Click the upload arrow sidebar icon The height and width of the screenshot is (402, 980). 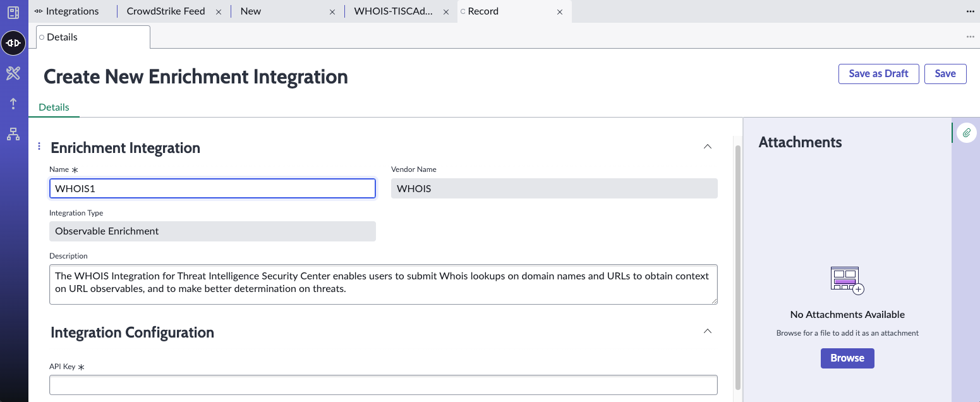click(x=13, y=104)
